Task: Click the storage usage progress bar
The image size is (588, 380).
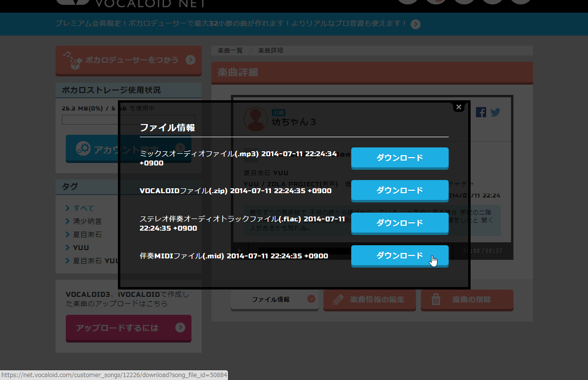Action: point(129,120)
